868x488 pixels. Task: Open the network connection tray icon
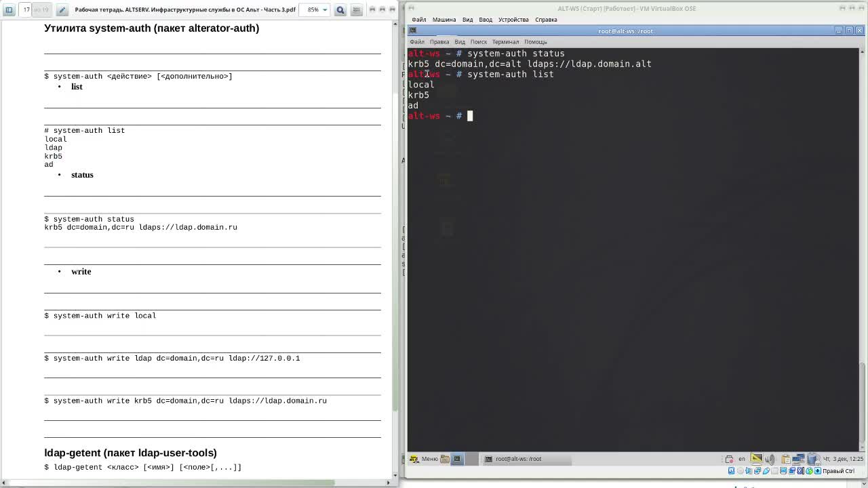798,459
